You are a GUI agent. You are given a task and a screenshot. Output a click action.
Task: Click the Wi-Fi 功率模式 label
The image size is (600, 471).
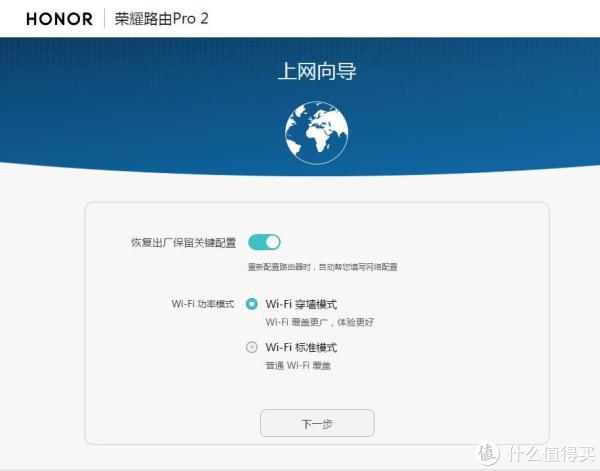[203, 304]
